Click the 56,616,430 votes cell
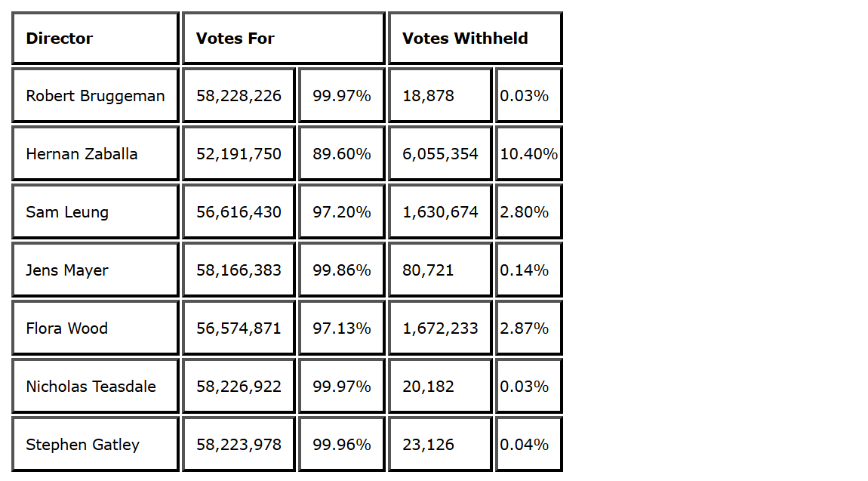The image size is (868, 481). pos(239,212)
